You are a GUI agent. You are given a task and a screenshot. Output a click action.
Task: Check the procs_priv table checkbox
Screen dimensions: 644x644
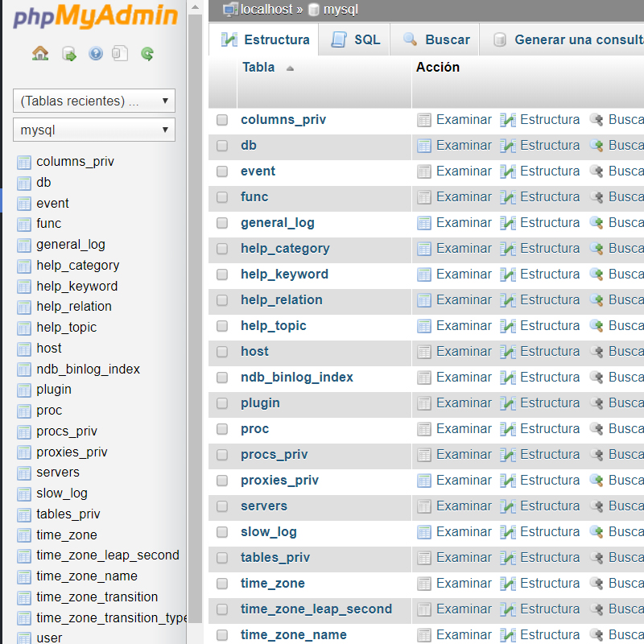(x=222, y=455)
